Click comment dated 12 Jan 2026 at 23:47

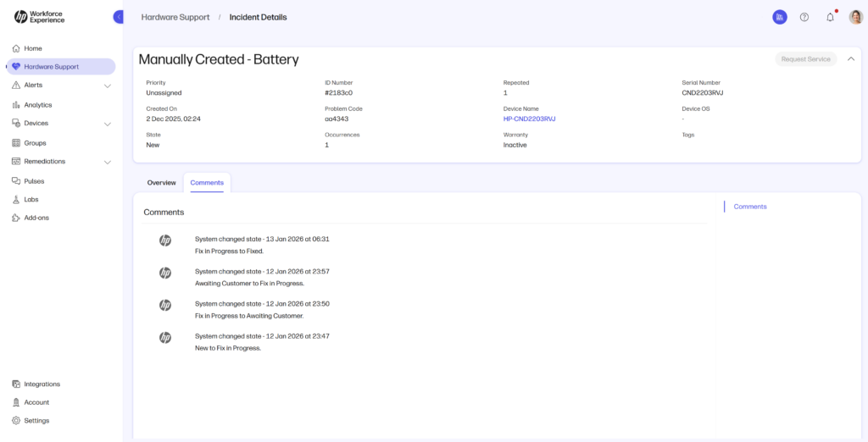click(262, 336)
